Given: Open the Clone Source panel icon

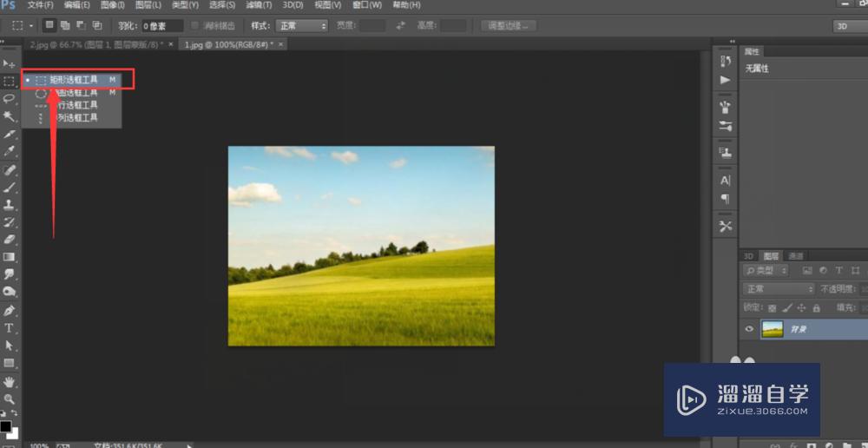Looking at the screenshot, I should (x=725, y=152).
